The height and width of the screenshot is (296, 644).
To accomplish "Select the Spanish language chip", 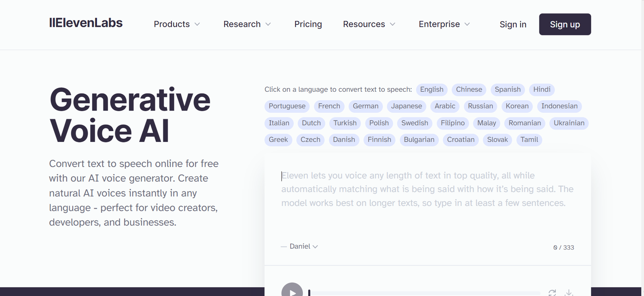I will (x=508, y=89).
